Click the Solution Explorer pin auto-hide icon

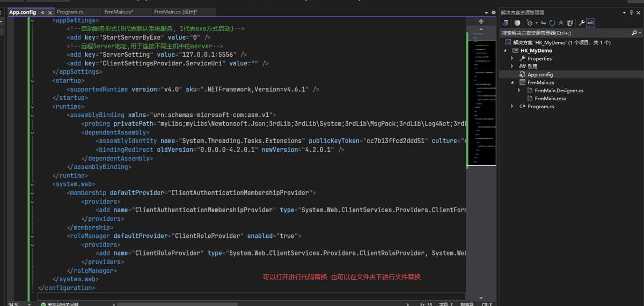(631, 12)
